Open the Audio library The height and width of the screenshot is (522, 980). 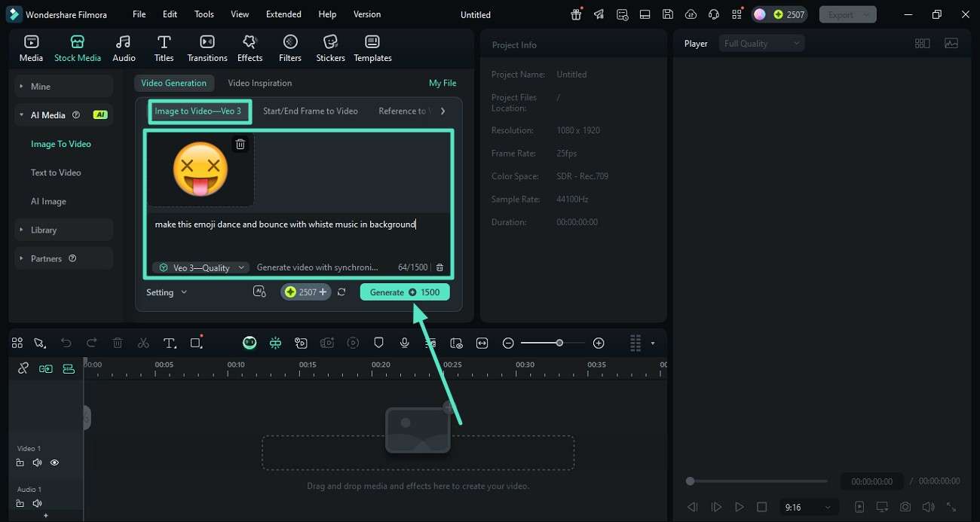[124, 48]
